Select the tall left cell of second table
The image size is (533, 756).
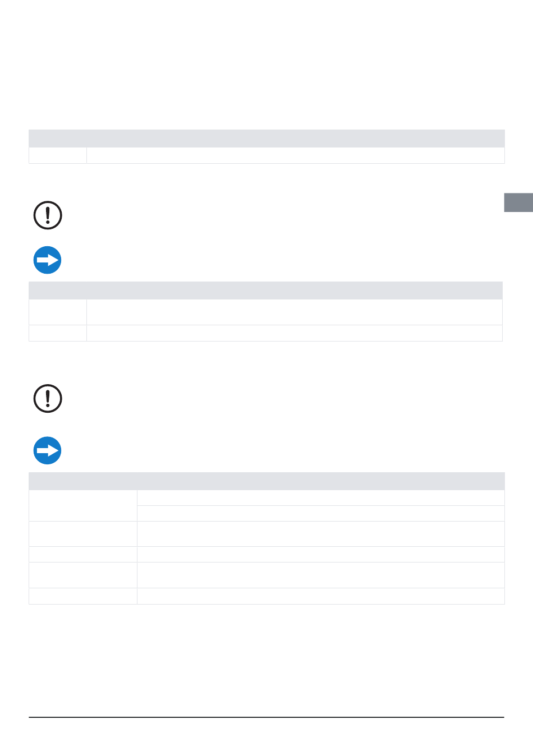coord(58,312)
